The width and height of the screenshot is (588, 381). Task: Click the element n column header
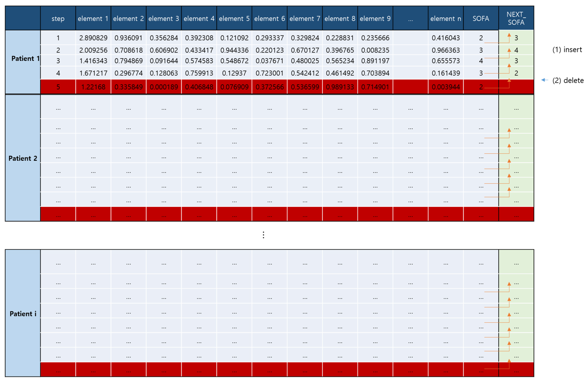445,18
